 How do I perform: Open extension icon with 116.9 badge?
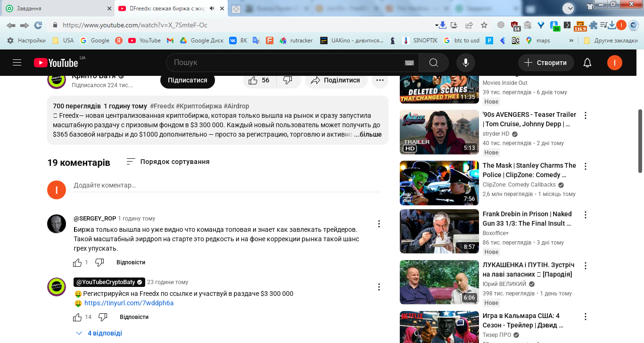(580, 26)
